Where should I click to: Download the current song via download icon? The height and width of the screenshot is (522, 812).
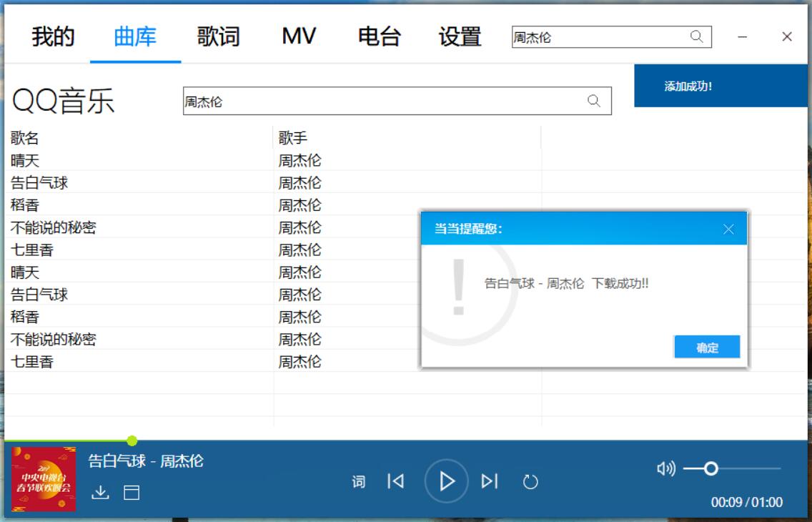coord(100,492)
